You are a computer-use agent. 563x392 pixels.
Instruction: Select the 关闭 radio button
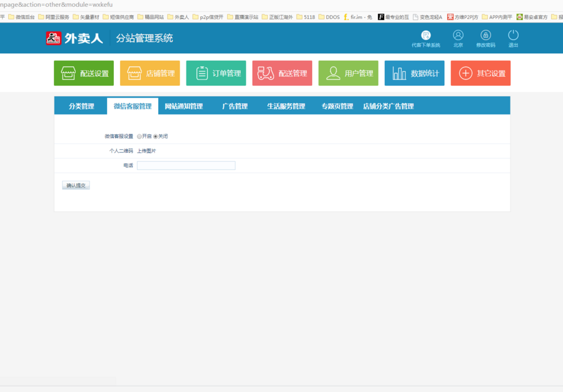click(x=156, y=136)
